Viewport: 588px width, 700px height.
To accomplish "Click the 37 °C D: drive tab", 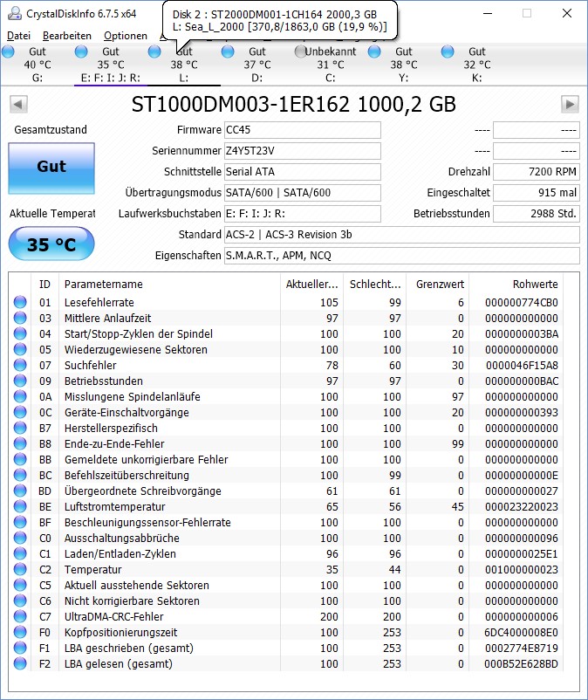I will tap(257, 65).
